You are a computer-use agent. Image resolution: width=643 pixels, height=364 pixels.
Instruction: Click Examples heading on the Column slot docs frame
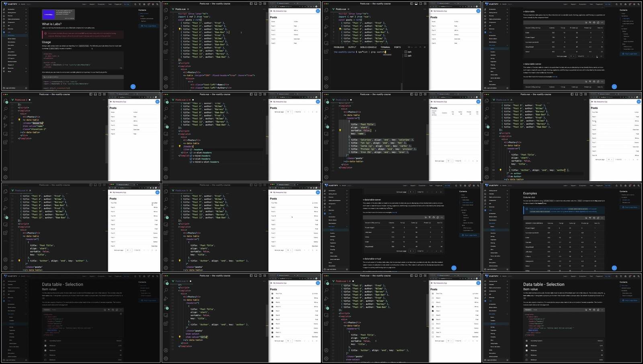pos(530,193)
